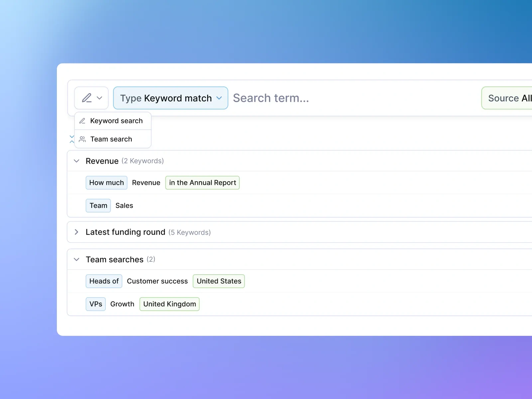Collapse the Revenue group chevron
This screenshot has width=532, height=399.
tap(76, 161)
